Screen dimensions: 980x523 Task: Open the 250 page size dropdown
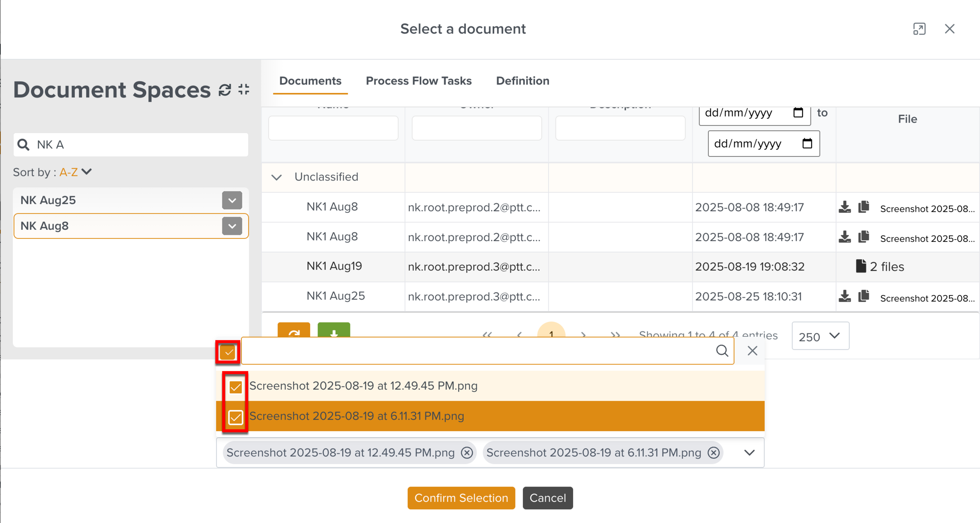(820, 336)
